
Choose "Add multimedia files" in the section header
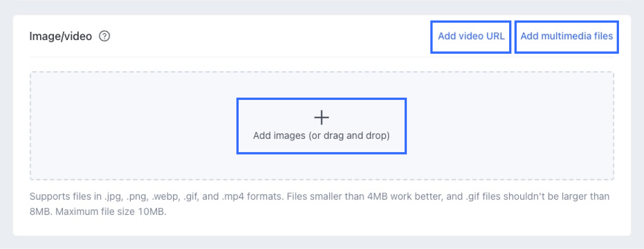pos(566,36)
